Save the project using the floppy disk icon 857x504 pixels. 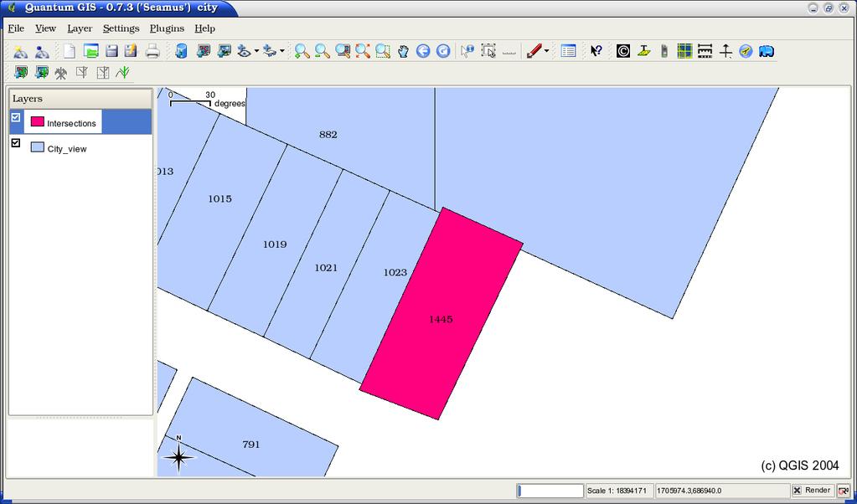click(x=111, y=51)
